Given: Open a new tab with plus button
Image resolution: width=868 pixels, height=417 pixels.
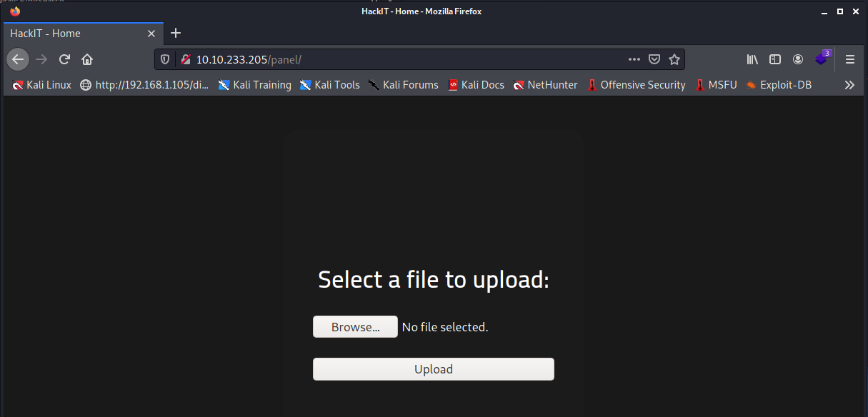Looking at the screenshot, I should pos(176,34).
